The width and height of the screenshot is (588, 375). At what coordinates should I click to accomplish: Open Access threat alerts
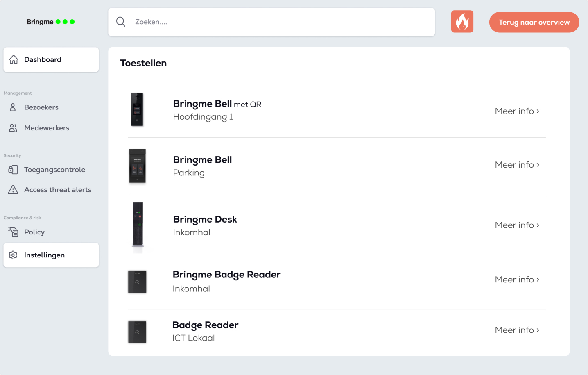click(x=58, y=190)
